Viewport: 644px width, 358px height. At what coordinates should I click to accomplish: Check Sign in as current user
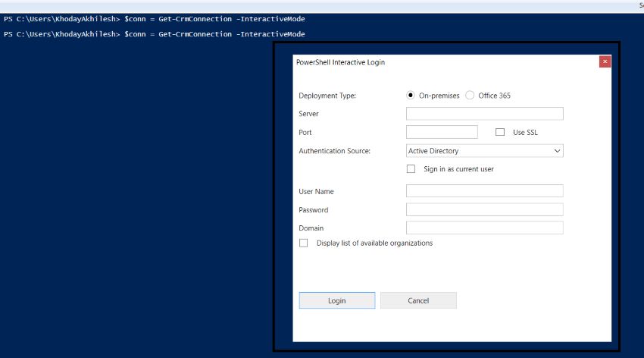point(411,169)
